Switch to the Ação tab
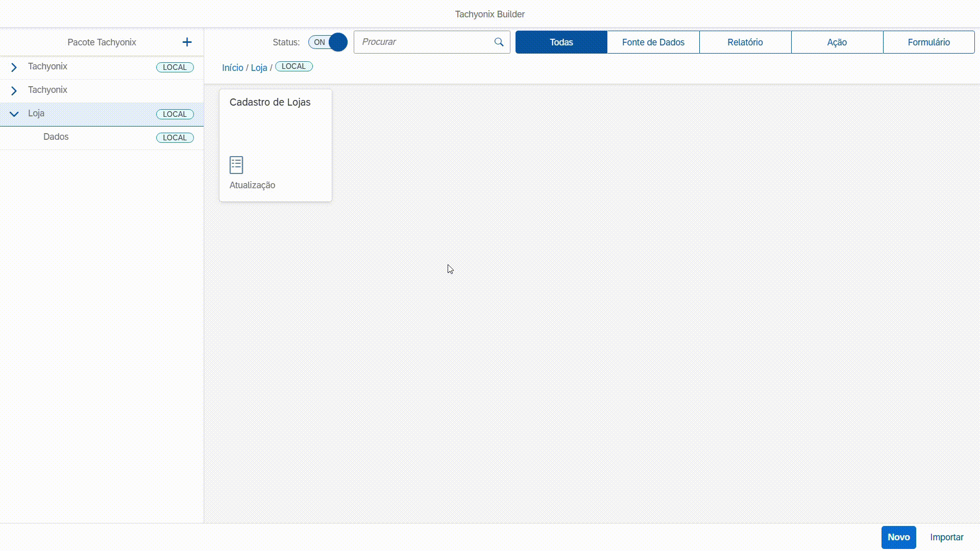This screenshot has height=551, width=980. 837,42
